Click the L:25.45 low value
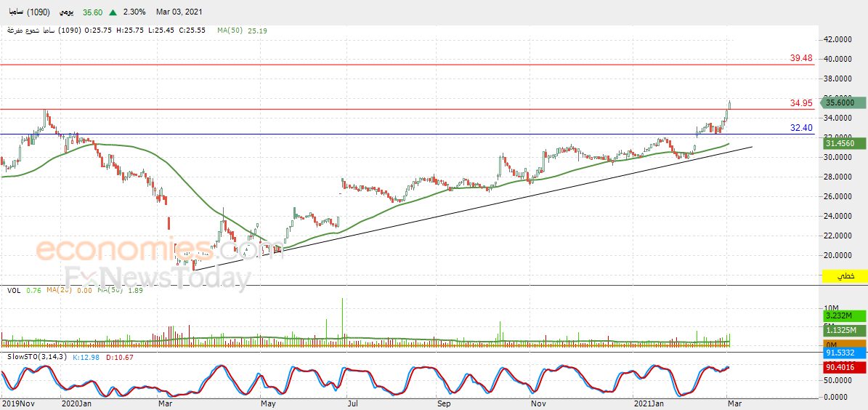The width and height of the screenshot is (868, 410). tap(160, 31)
